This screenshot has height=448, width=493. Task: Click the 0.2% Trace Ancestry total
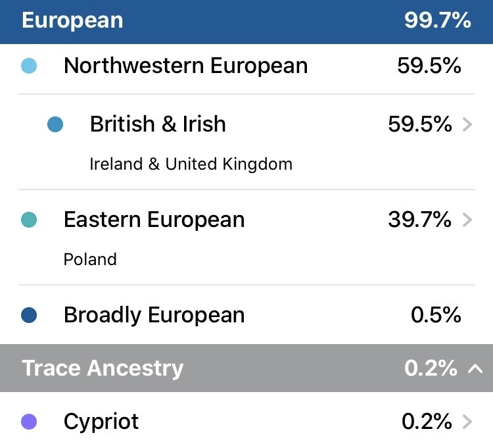(431, 368)
